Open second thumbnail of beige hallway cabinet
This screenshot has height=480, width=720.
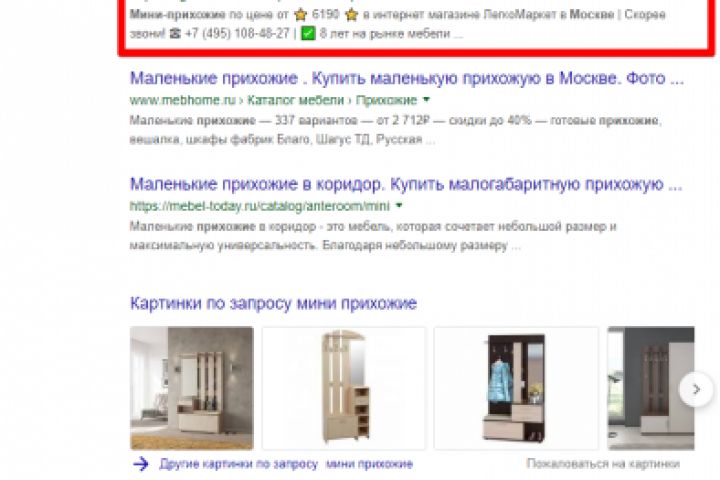[x=344, y=388]
